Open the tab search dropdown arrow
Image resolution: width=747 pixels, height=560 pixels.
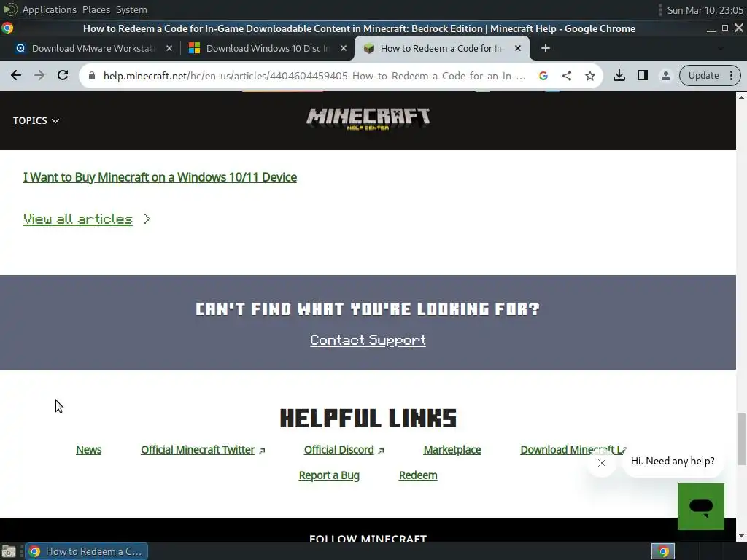coord(720,48)
